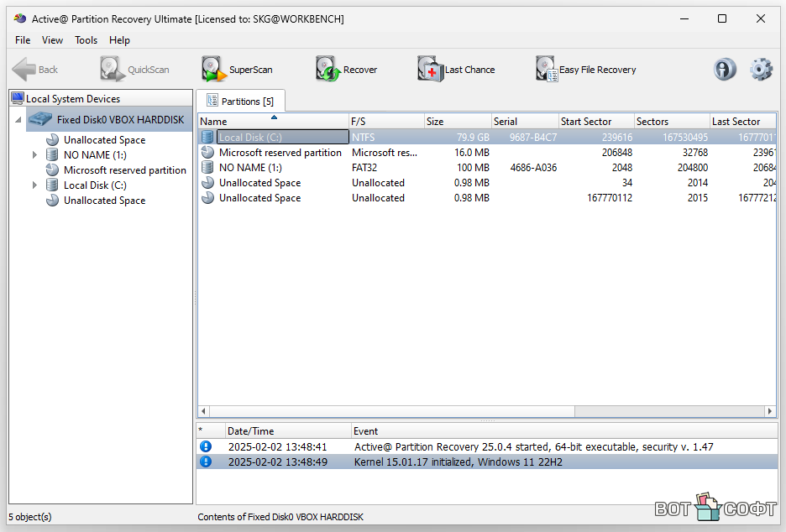Click the Event log column header

coord(564,430)
